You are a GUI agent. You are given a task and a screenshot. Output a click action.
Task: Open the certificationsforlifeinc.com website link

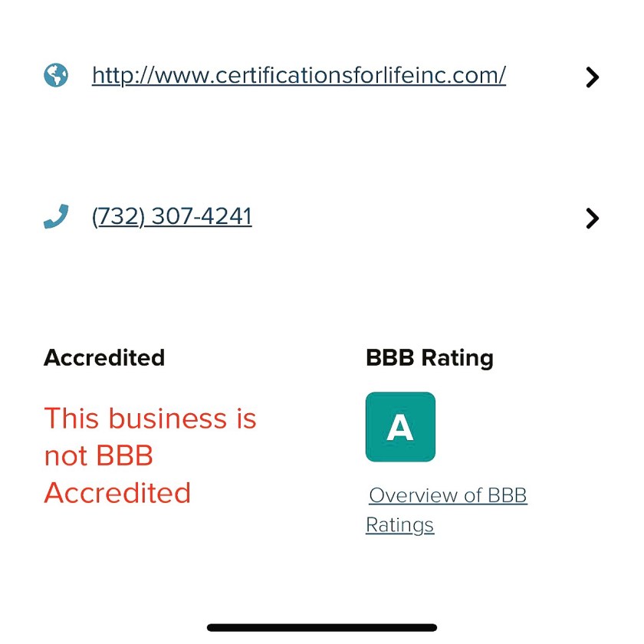(x=298, y=75)
